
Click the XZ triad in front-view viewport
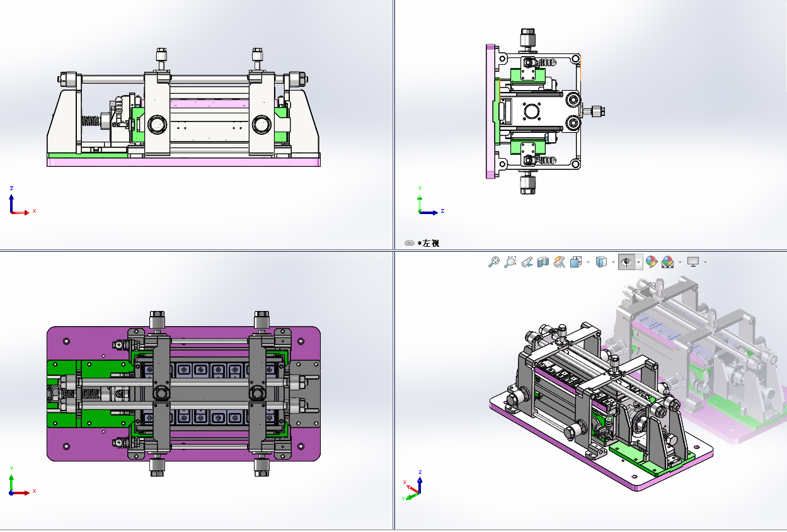coord(22,201)
